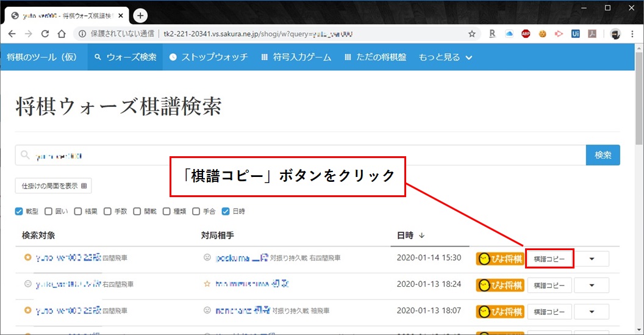Enable the 種類 checkbox

[x=166, y=211]
